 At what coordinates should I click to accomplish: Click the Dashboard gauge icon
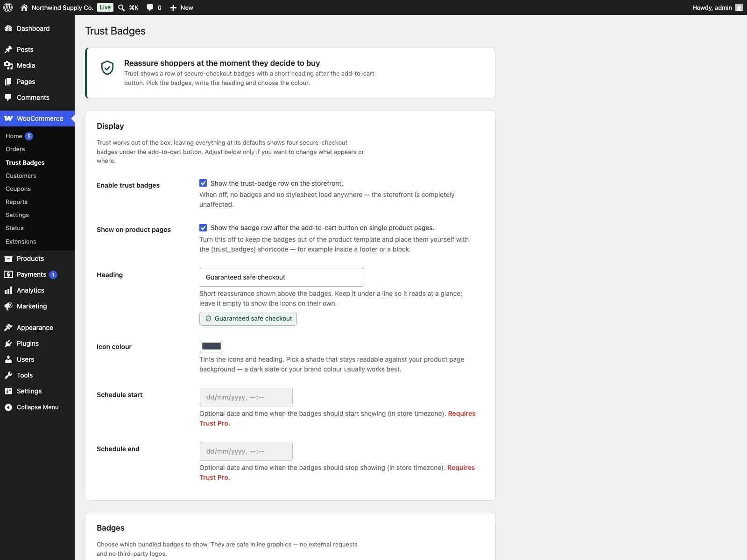pos(8,28)
